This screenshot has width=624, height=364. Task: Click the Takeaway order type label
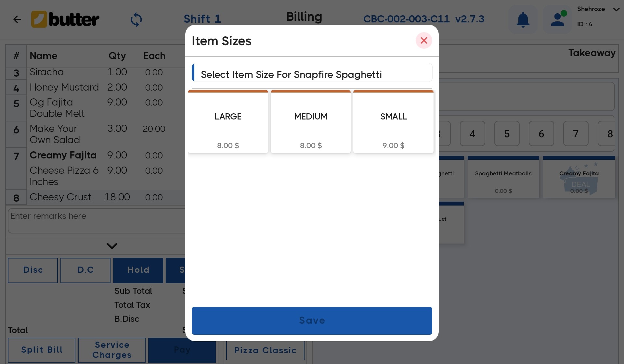click(592, 53)
